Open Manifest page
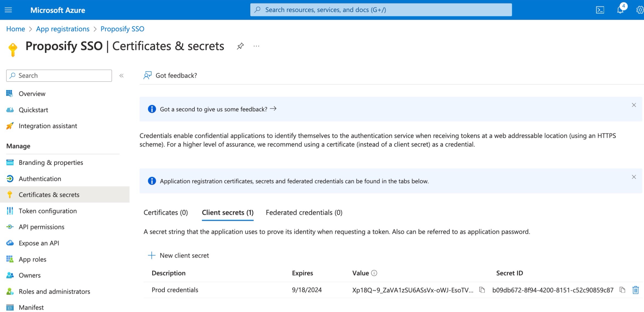 click(x=31, y=308)
